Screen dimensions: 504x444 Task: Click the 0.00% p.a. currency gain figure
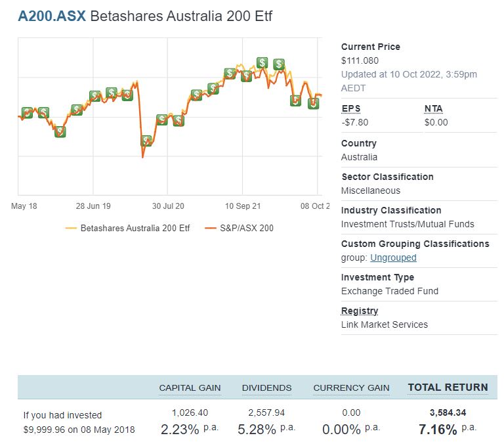click(x=351, y=429)
